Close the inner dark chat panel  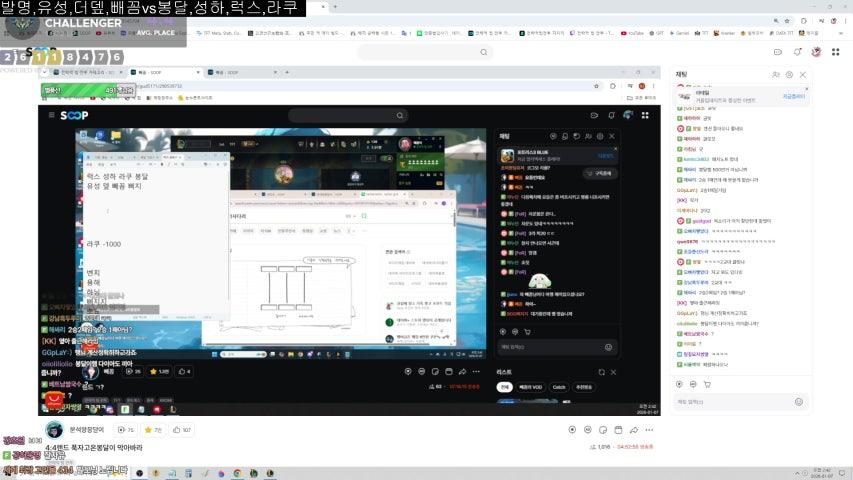(x=612, y=136)
